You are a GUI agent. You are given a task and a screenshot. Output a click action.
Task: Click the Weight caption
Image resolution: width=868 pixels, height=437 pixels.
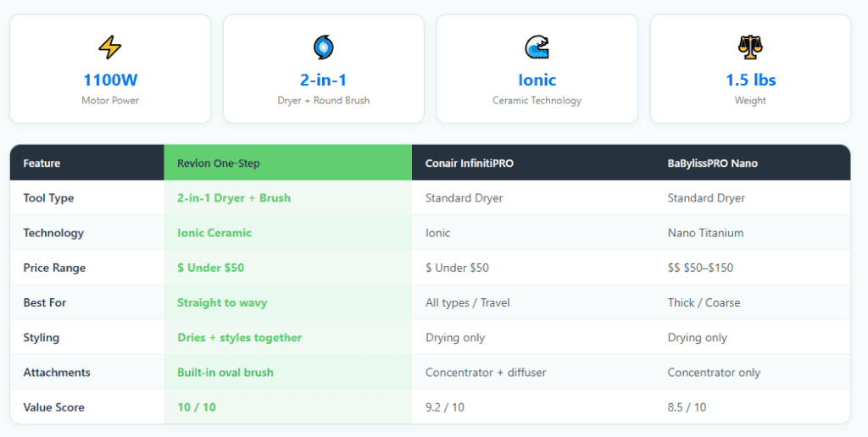(x=751, y=101)
